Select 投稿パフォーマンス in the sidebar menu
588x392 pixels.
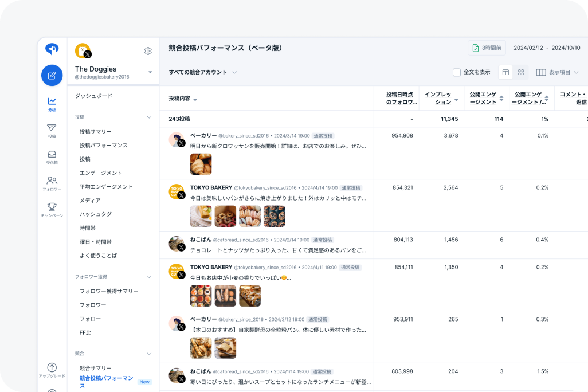(103, 146)
